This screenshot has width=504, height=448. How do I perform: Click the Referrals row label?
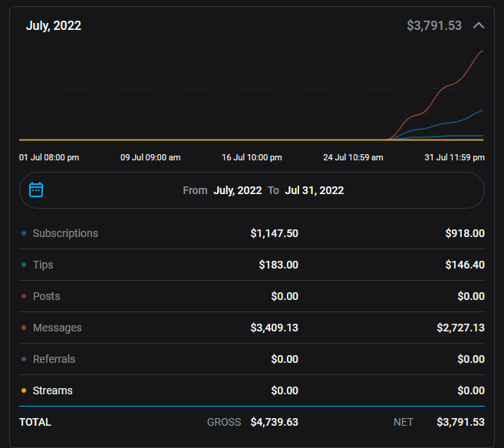(x=54, y=359)
